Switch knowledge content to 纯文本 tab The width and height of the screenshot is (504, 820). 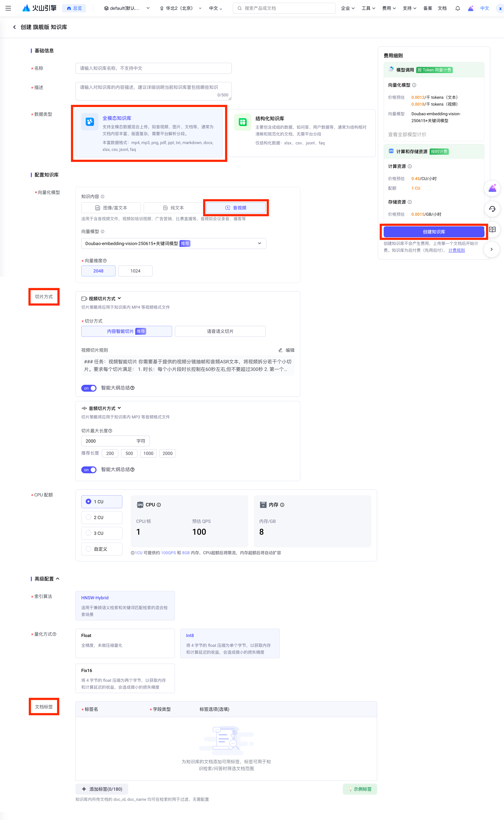[x=173, y=208]
